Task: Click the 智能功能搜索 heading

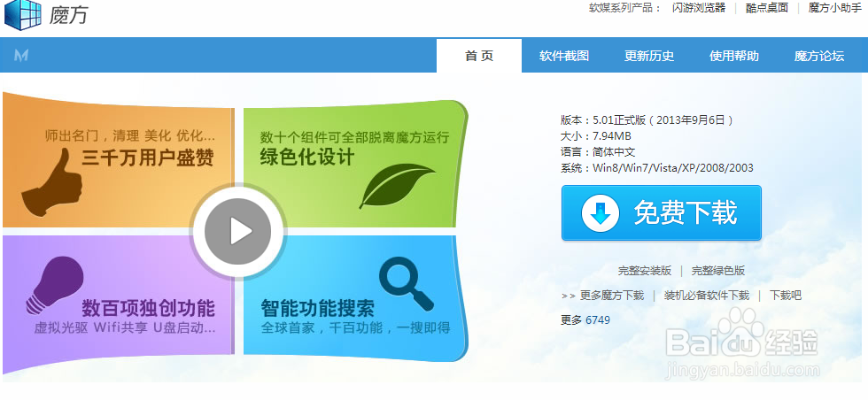Action: [x=318, y=308]
